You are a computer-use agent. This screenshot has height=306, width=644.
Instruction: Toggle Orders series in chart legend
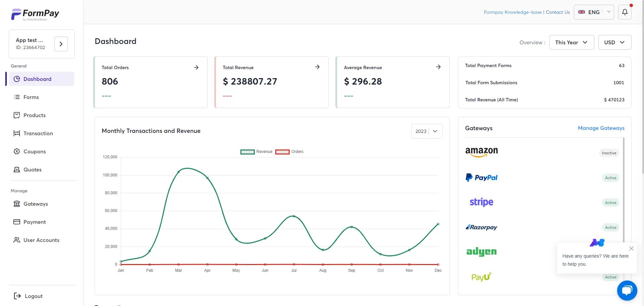[x=291, y=152]
